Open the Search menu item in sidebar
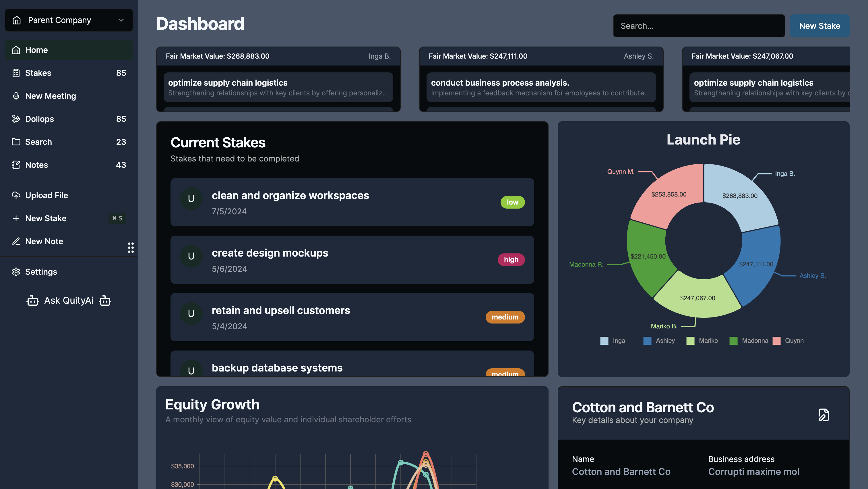The height and width of the screenshot is (489, 868). pyautogui.click(x=38, y=142)
